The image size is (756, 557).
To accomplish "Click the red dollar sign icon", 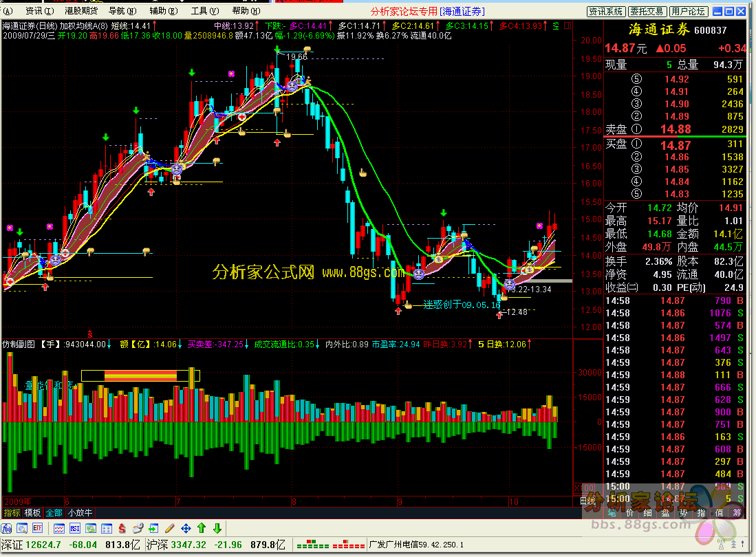I will pyautogui.click(x=122, y=529).
